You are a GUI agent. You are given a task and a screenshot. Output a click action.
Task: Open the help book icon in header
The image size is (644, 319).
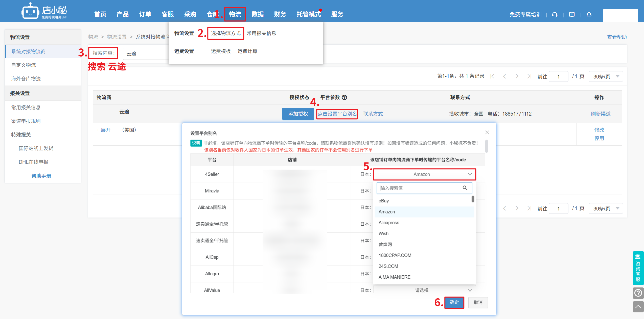(572, 15)
